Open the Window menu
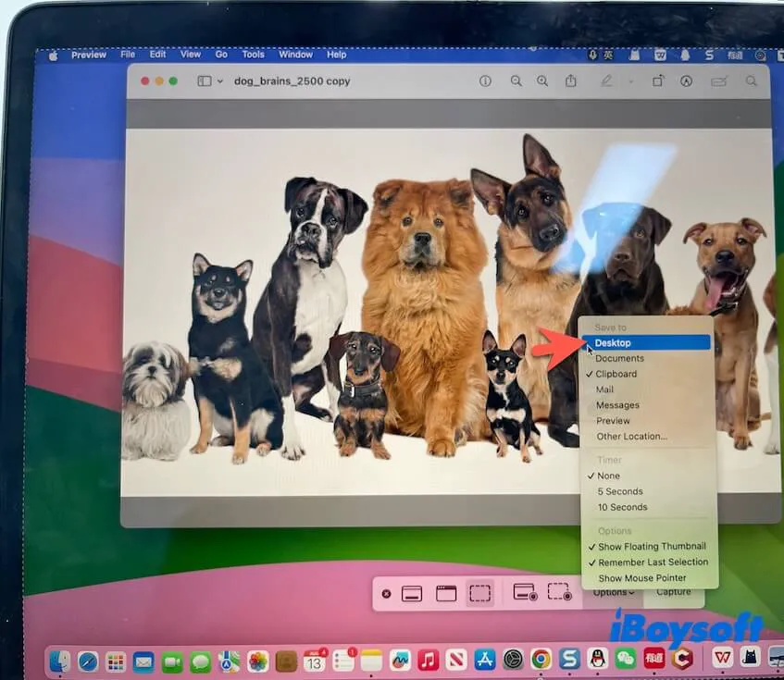The width and height of the screenshot is (784, 680). click(x=295, y=54)
